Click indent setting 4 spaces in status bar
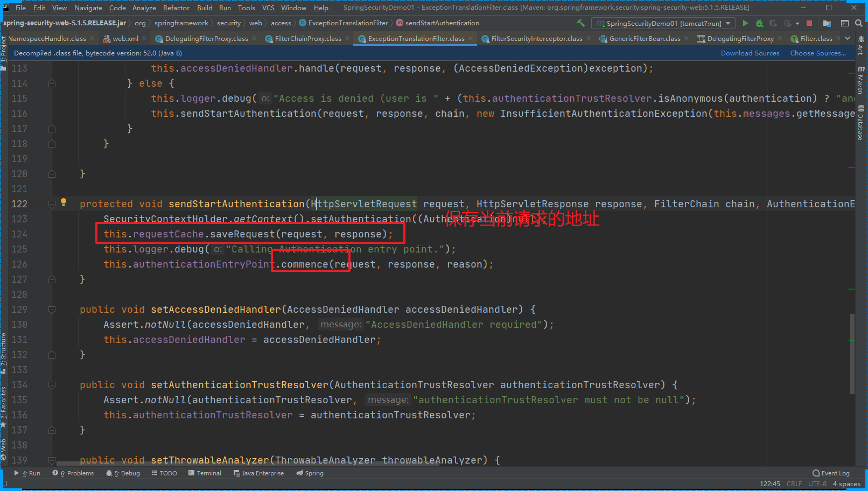The width and height of the screenshot is (868, 491). [846, 484]
